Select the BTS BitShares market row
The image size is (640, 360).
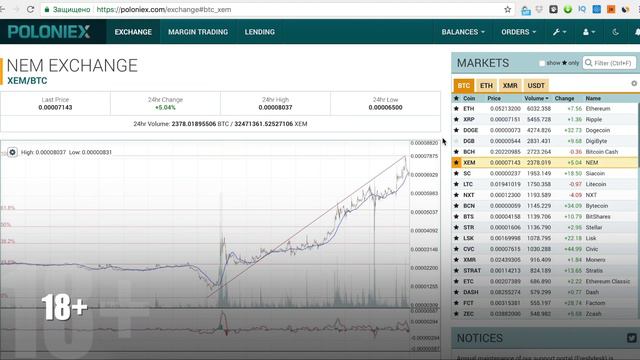tap(545, 217)
